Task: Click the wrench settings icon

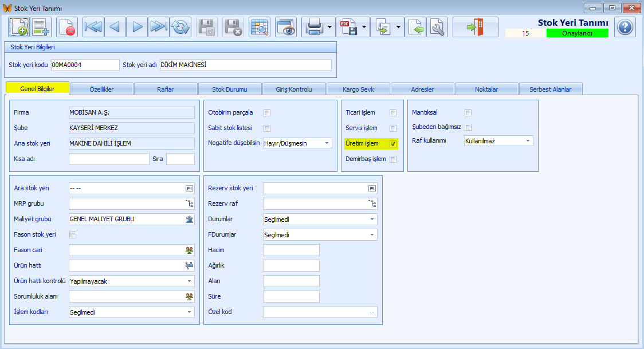Action: [x=437, y=27]
